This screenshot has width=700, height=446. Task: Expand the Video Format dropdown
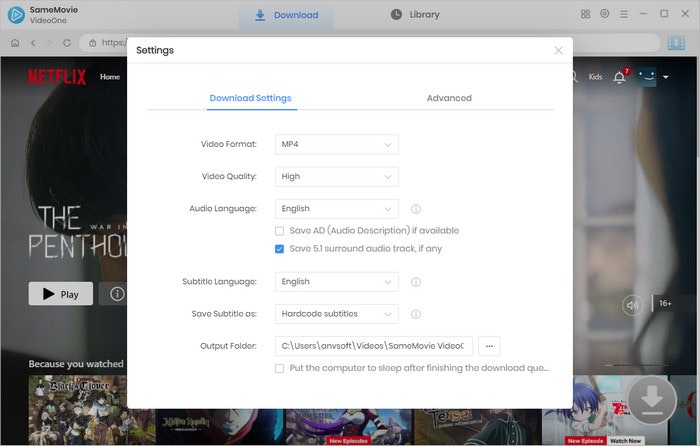coord(337,144)
